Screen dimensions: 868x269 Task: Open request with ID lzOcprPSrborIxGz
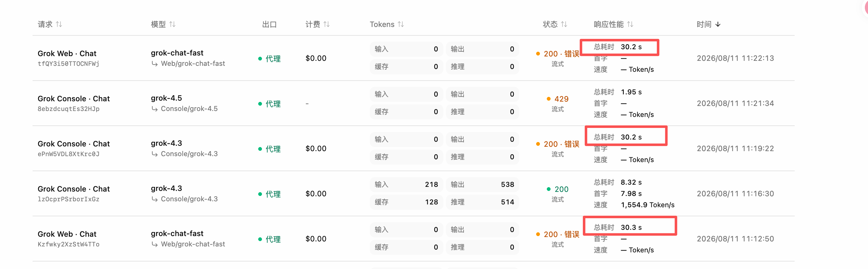pyautogui.click(x=68, y=199)
